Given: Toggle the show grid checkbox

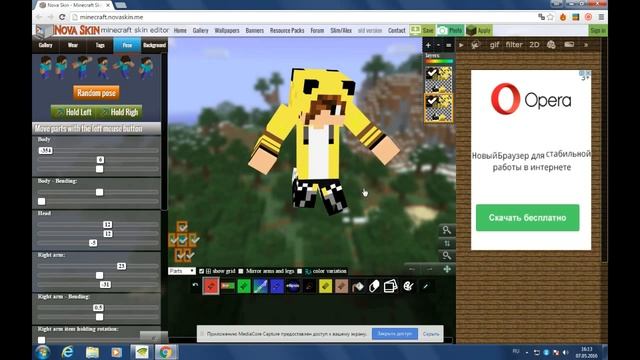Looking at the screenshot, I should click(201, 271).
